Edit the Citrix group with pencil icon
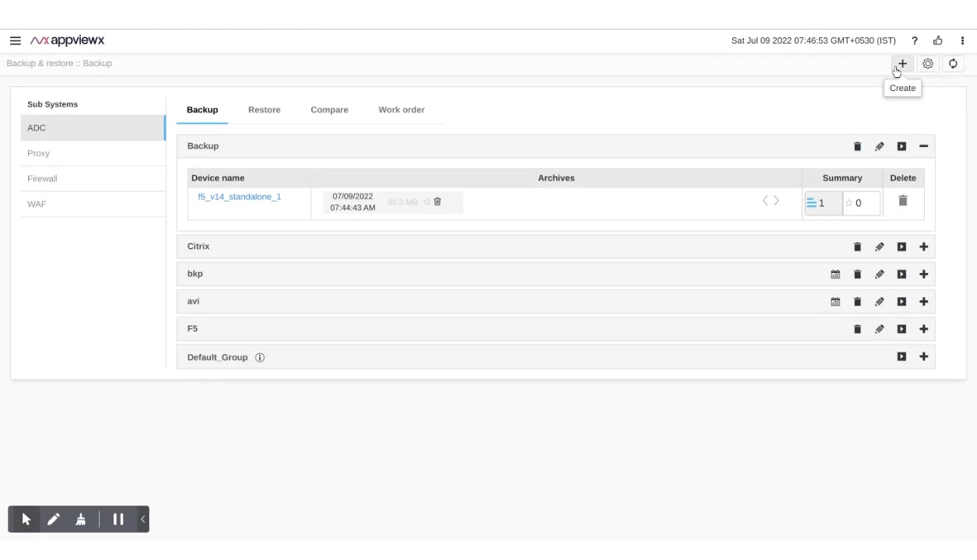Screen dimensions: 977x560 (879, 247)
